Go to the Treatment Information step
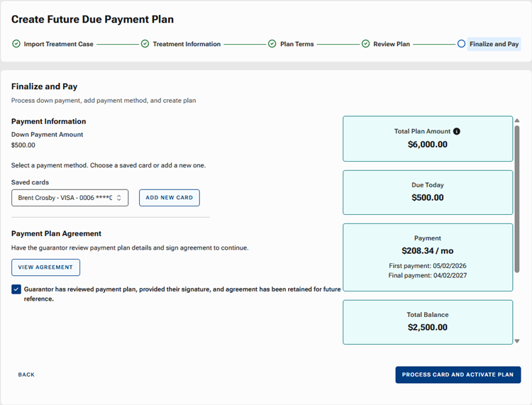Screen dimensions: 532x405 [x=187, y=44]
